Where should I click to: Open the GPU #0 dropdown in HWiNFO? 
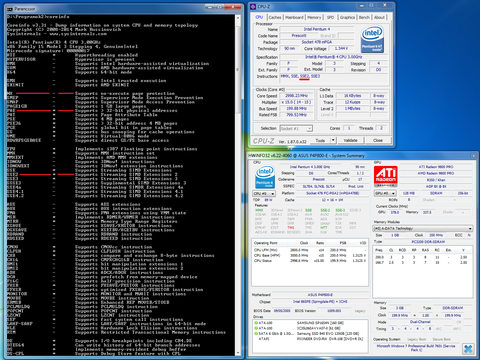(x=385, y=193)
